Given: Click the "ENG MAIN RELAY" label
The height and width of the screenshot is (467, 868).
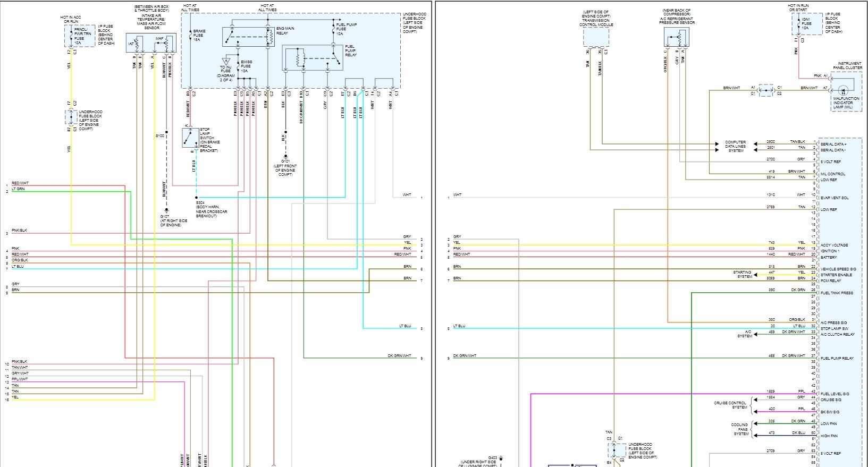Looking at the screenshot, I should (285, 31).
